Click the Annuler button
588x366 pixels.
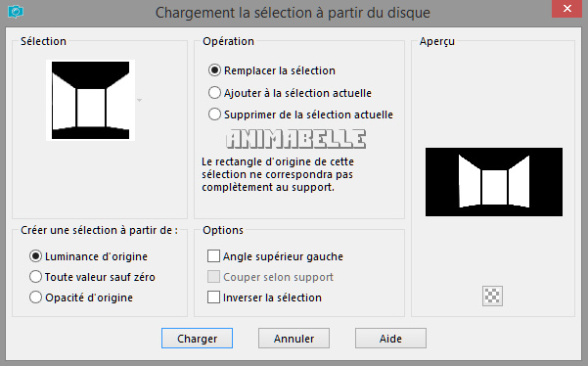[x=294, y=339]
